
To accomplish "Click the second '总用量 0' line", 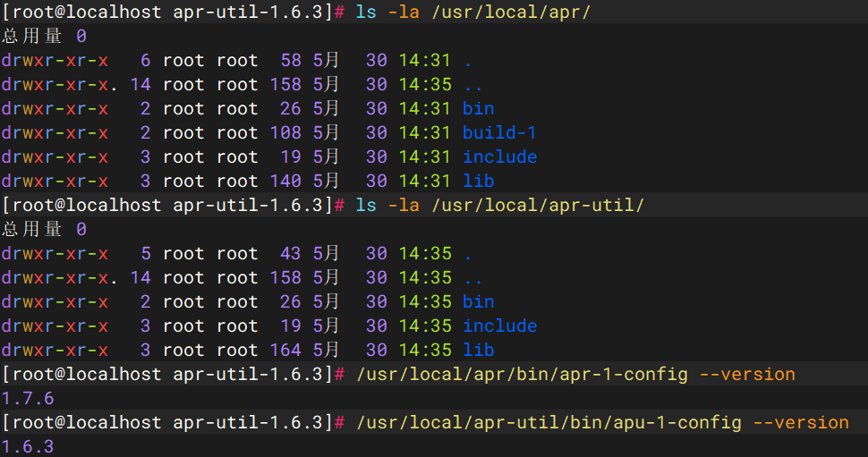I will (44, 229).
